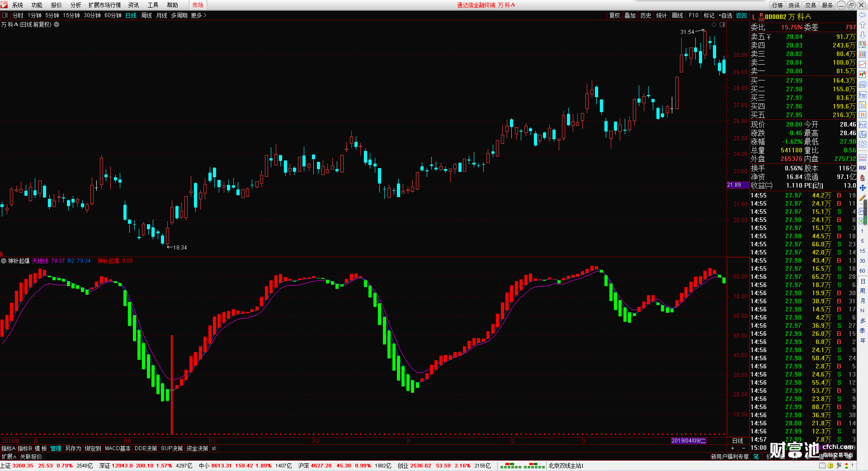Image resolution: width=868 pixels, height=471 pixels.
Task: Open the 扩展市场行情 menu
Action: click(x=105, y=5)
